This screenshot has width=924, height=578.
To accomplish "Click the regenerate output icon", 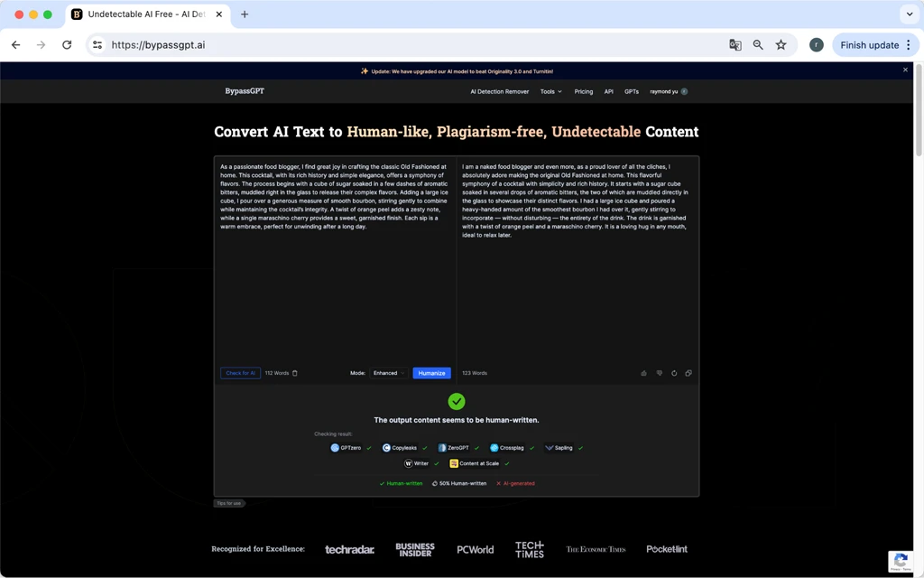I will click(674, 373).
